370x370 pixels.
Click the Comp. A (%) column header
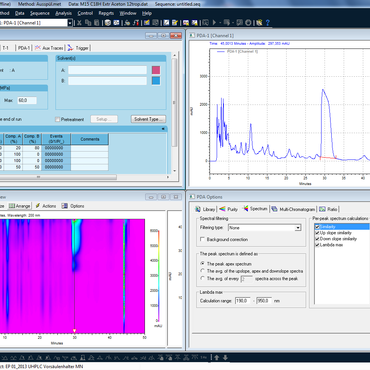point(13,139)
